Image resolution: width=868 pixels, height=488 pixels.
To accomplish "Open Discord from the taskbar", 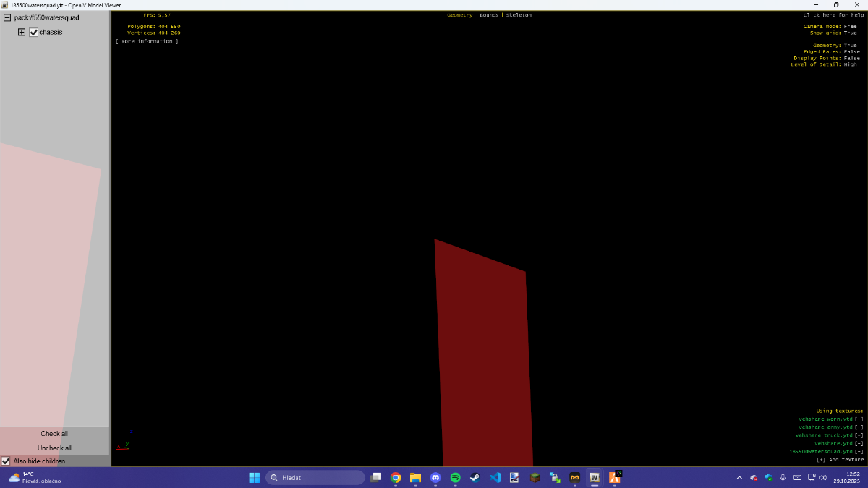I will pyautogui.click(x=435, y=478).
